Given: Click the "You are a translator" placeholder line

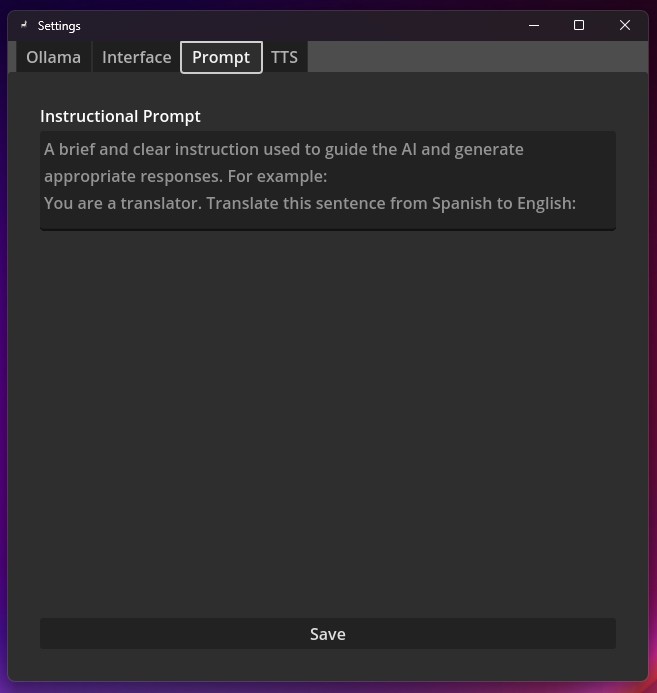Looking at the screenshot, I should pos(310,203).
